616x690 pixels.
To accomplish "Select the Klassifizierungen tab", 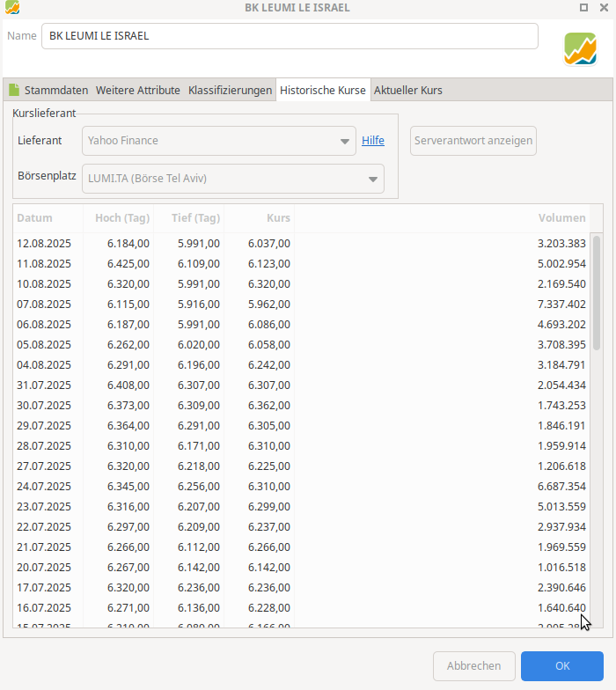I will pyautogui.click(x=230, y=91).
